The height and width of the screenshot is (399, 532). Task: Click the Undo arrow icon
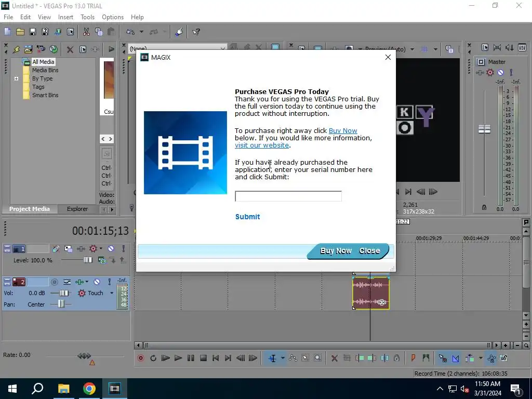point(130,32)
